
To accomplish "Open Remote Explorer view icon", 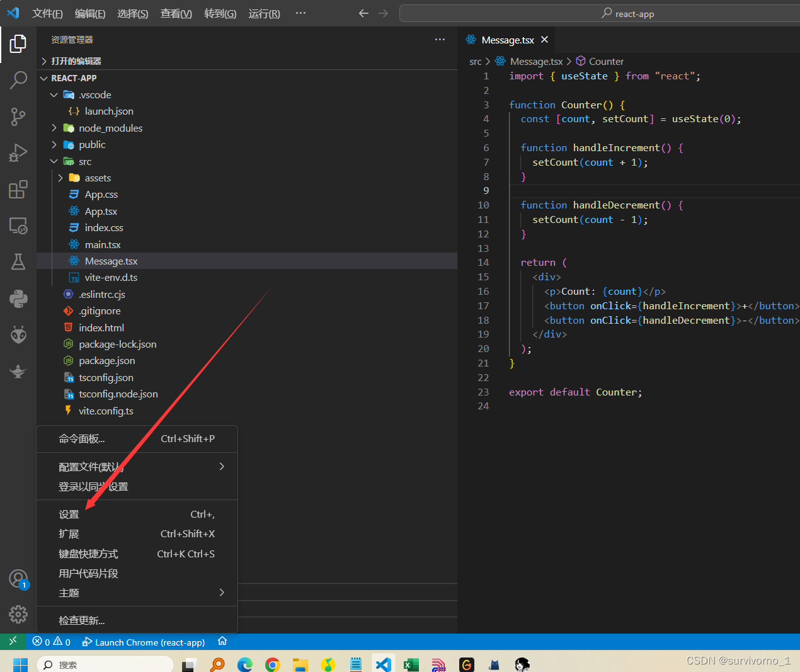I will (18, 225).
